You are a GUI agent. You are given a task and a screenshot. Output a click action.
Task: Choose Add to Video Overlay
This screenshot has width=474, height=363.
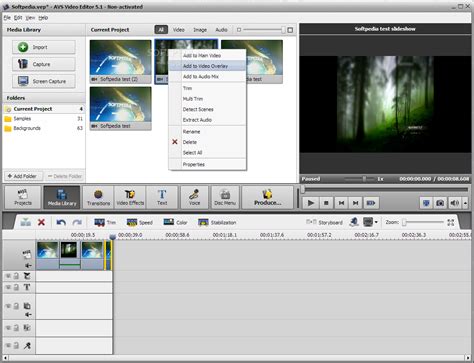point(207,66)
